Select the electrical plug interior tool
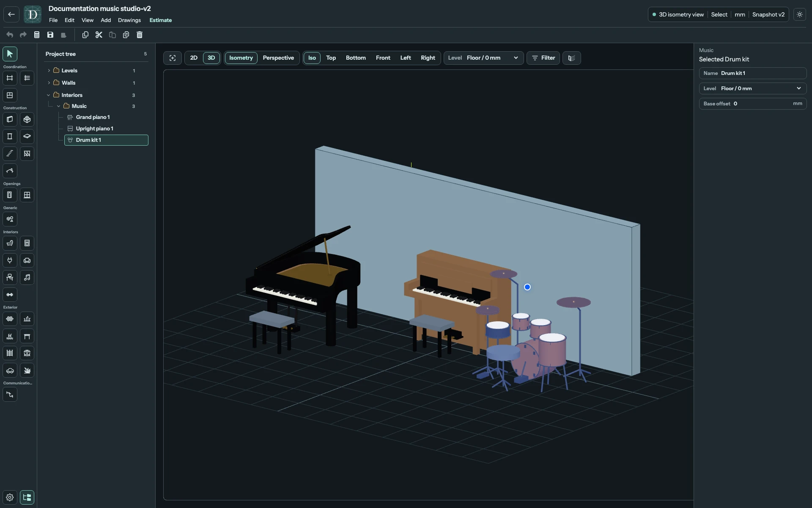This screenshot has height=508, width=812. pyautogui.click(x=10, y=260)
